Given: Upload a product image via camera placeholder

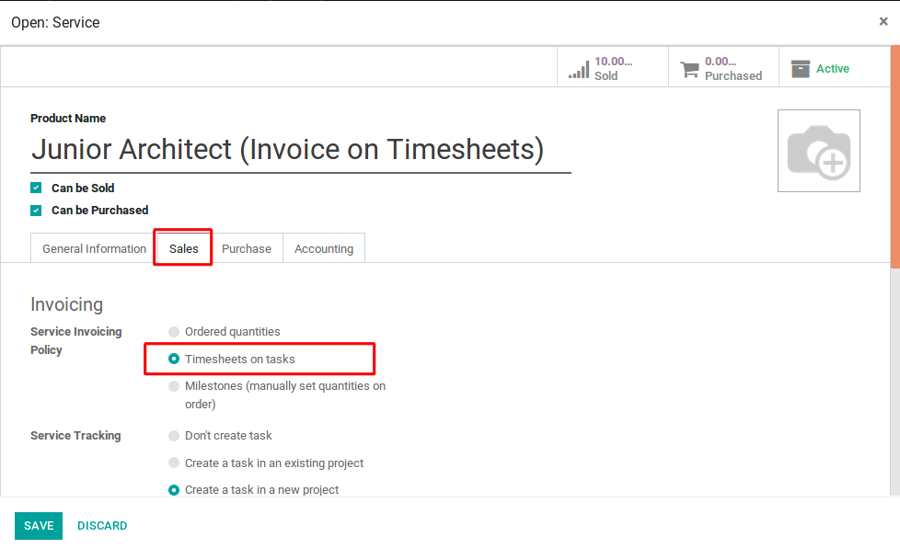Looking at the screenshot, I should tap(818, 150).
